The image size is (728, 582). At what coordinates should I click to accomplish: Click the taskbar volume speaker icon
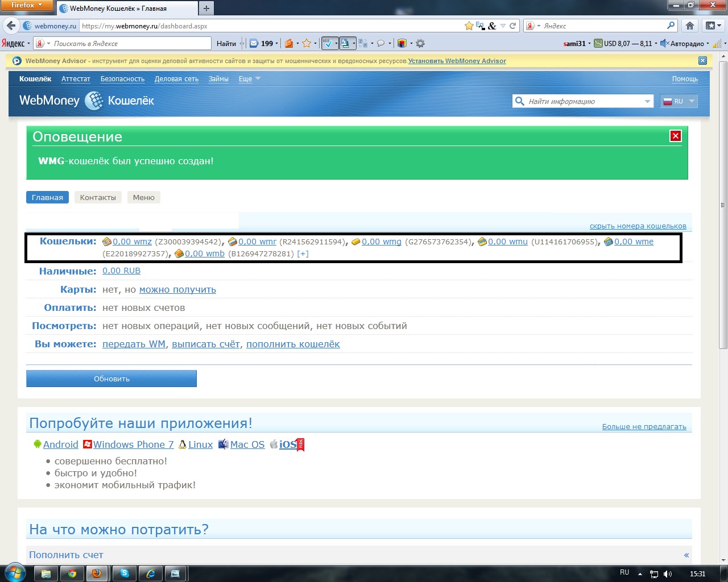[668, 574]
